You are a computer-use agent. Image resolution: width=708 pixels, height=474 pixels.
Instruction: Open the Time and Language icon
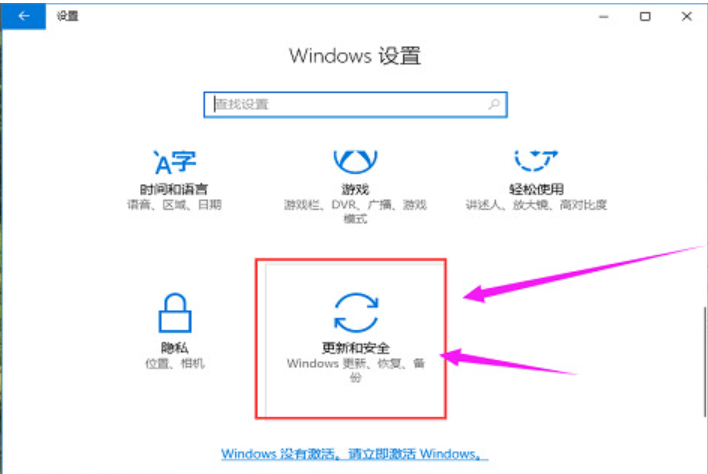click(175, 162)
